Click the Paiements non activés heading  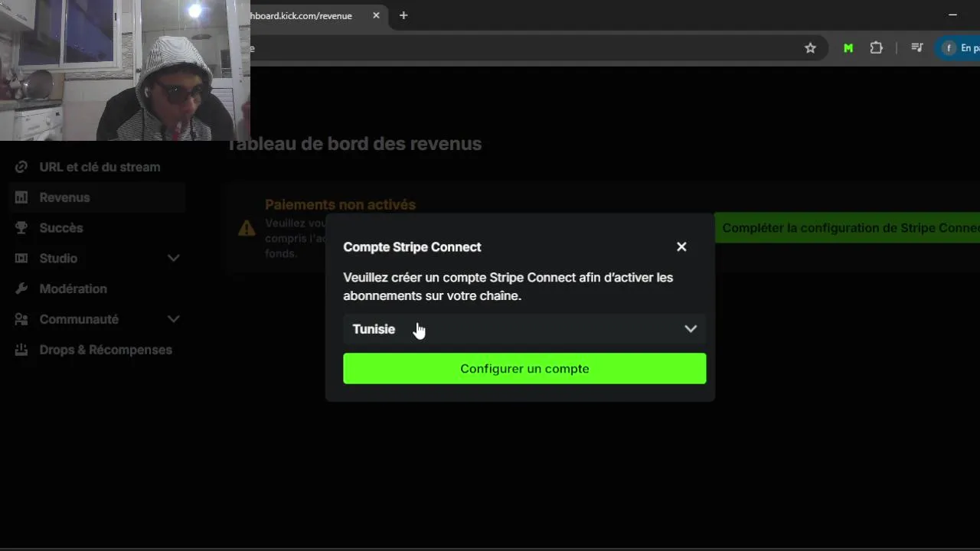point(340,205)
